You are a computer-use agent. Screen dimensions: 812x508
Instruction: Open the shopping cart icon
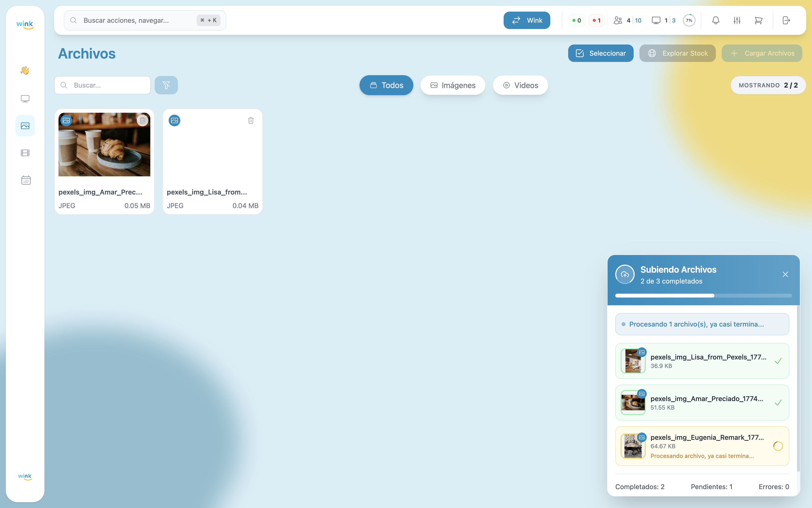pyautogui.click(x=758, y=21)
